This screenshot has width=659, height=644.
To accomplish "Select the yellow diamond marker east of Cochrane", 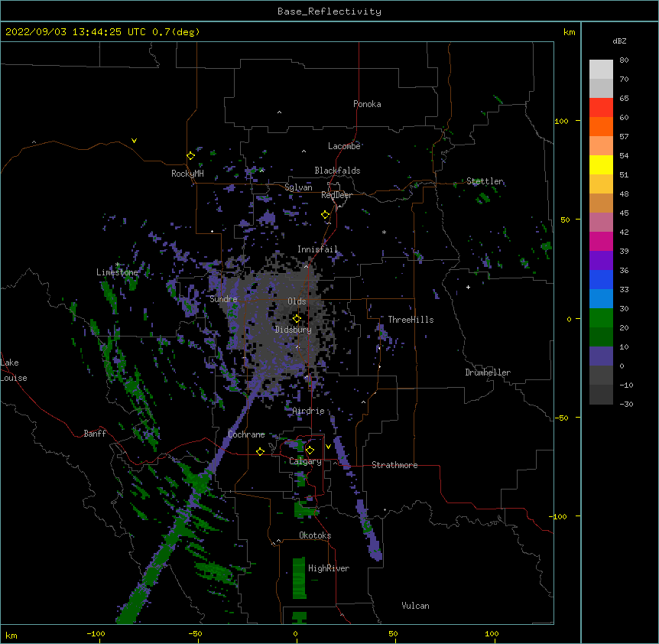I will coord(260,451).
